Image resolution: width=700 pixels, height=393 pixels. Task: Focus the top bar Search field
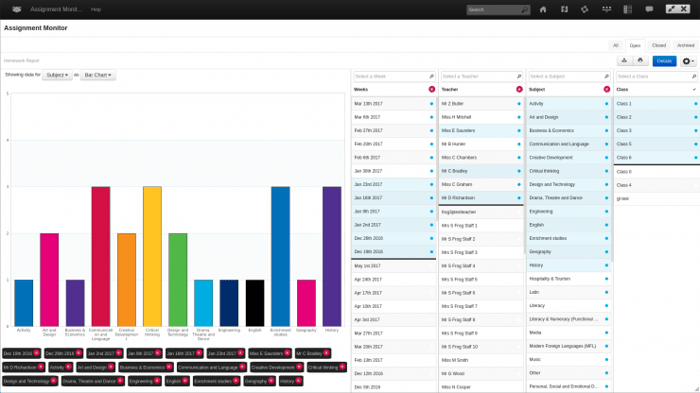coord(498,9)
